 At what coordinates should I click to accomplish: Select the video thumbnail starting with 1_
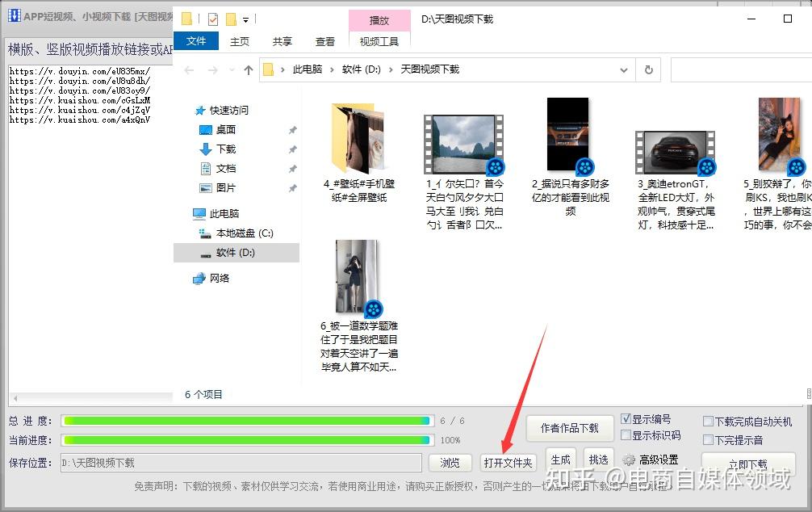[x=464, y=144]
